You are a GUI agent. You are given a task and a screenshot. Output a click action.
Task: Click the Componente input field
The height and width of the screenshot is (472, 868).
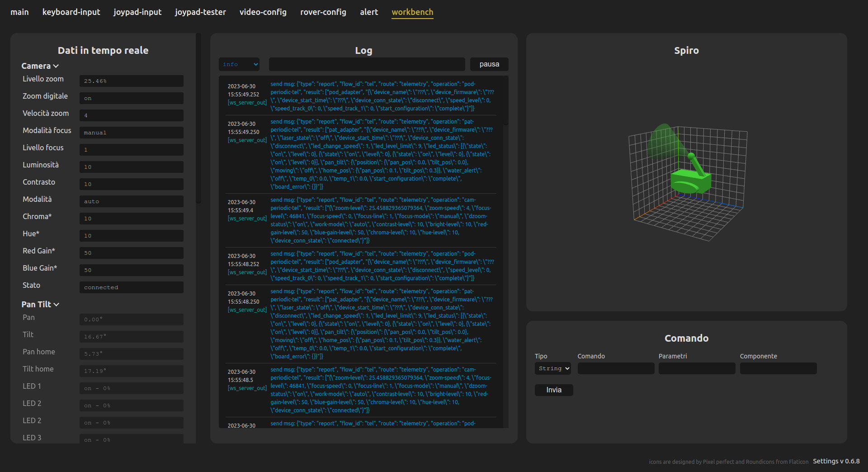coord(778,368)
